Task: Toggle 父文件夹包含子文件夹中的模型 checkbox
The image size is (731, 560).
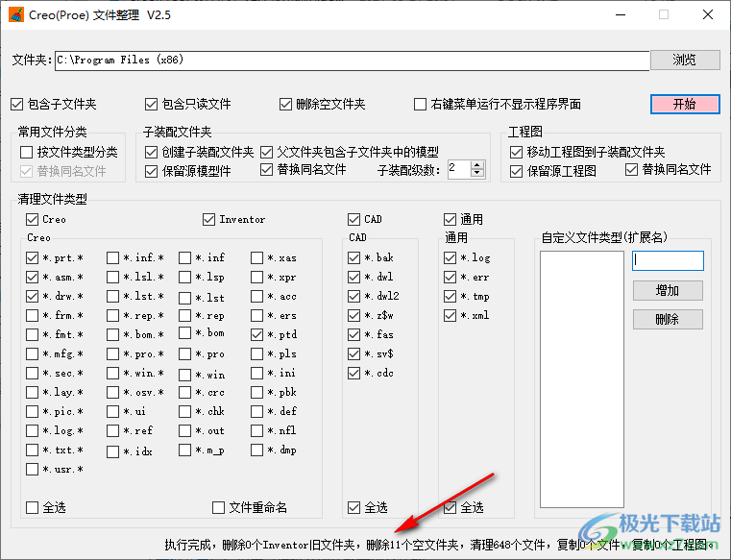Action: point(267,152)
